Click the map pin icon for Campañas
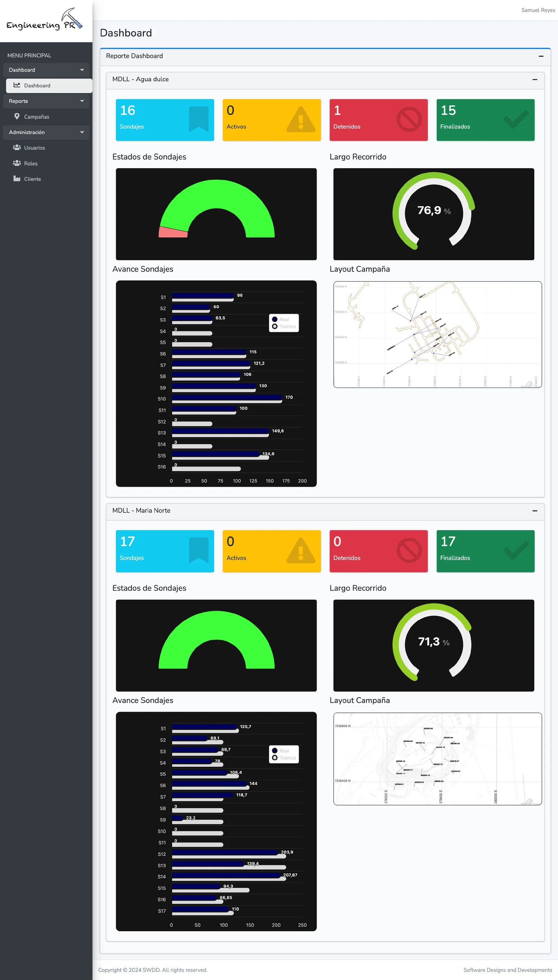This screenshot has width=558, height=980. [17, 116]
